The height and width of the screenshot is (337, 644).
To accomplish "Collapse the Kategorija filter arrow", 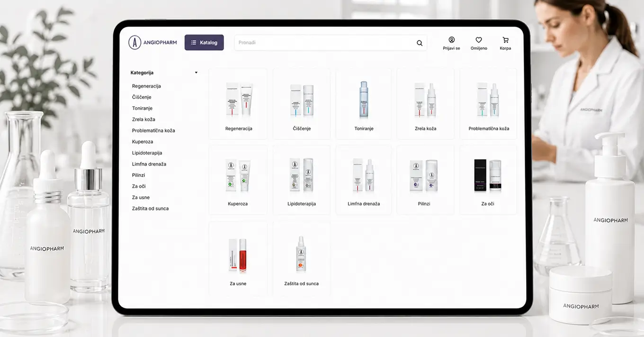I will pyautogui.click(x=196, y=73).
